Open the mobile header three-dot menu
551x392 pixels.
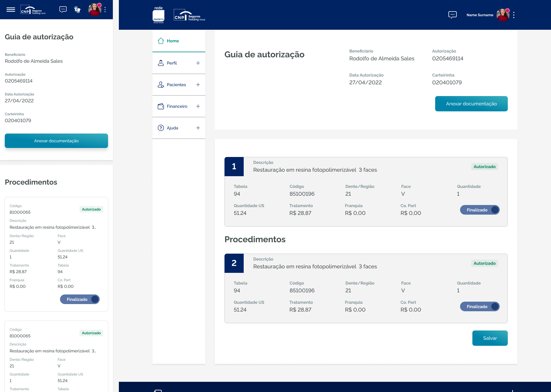click(x=105, y=10)
